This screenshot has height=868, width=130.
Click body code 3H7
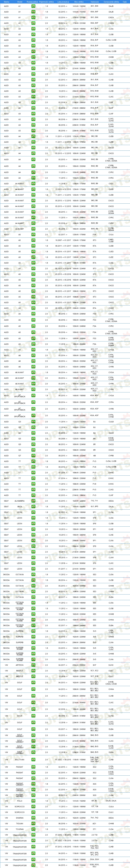tap(95, 665)
